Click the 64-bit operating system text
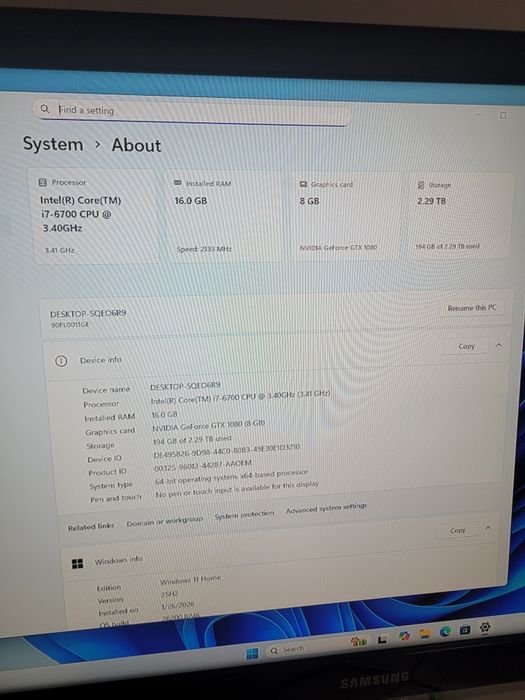Screen dimensions: 525x700 231,476
